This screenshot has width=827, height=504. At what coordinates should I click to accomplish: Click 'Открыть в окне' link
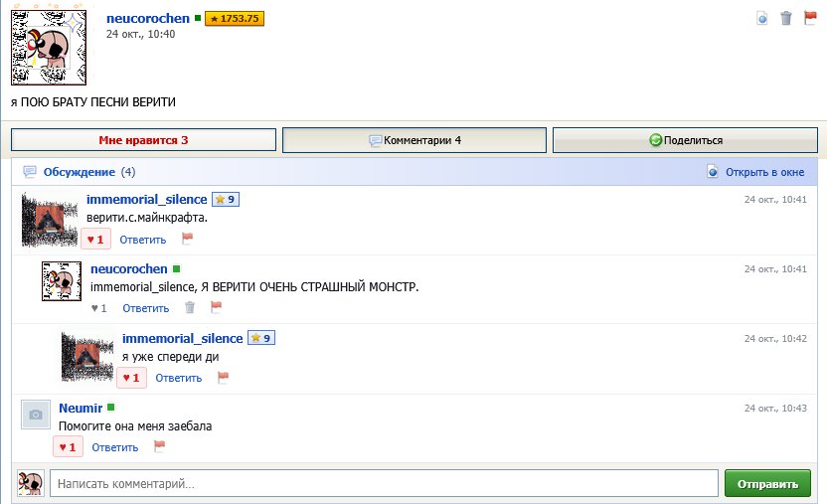(764, 172)
